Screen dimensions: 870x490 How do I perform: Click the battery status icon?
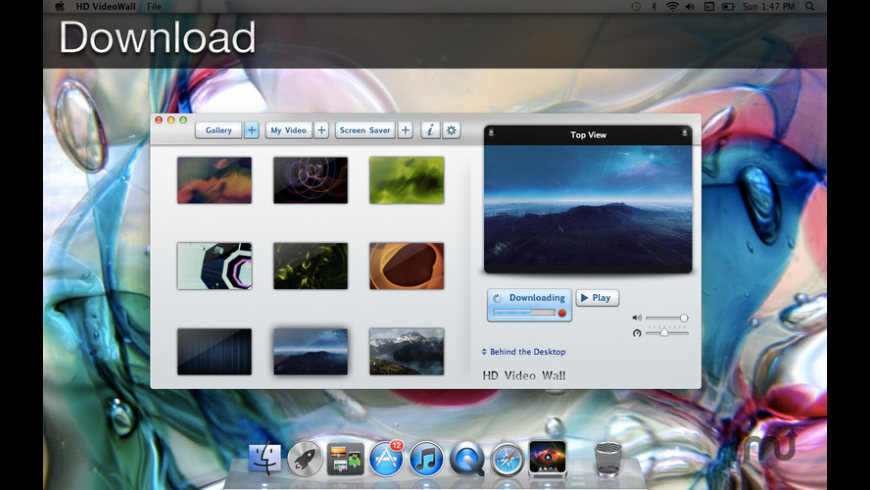point(728,7)
